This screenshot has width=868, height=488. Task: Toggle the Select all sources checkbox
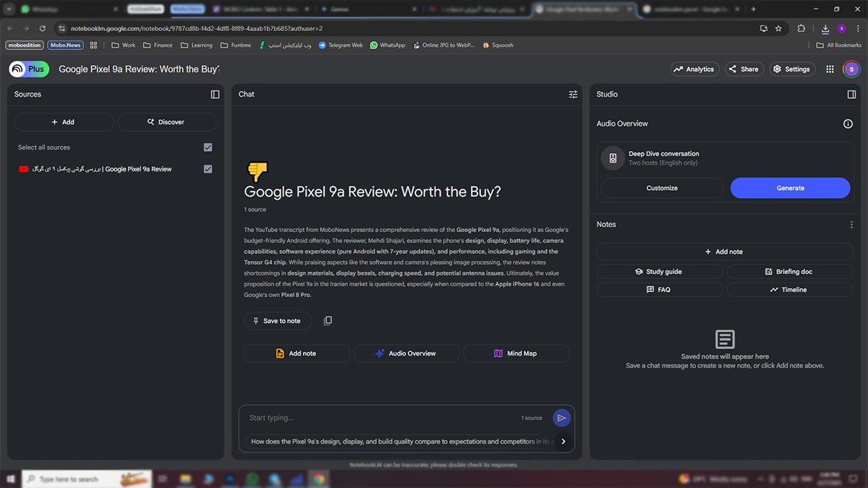208,147
